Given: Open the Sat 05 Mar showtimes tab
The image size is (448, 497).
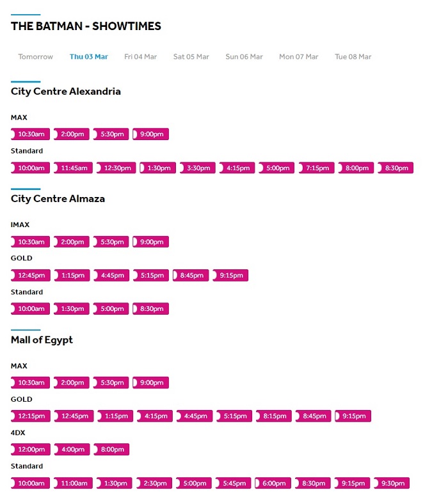Looking at the screenshot, I should [191, 57].
